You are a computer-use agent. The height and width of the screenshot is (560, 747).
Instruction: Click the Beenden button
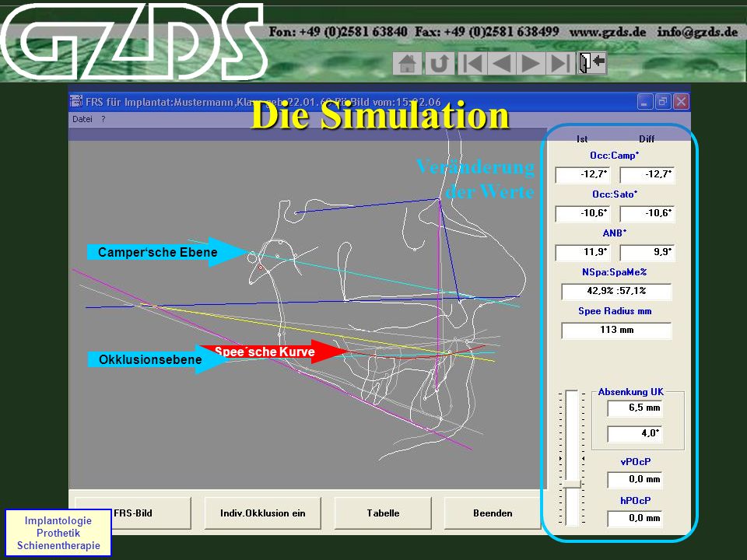click(x=493, y=513)
